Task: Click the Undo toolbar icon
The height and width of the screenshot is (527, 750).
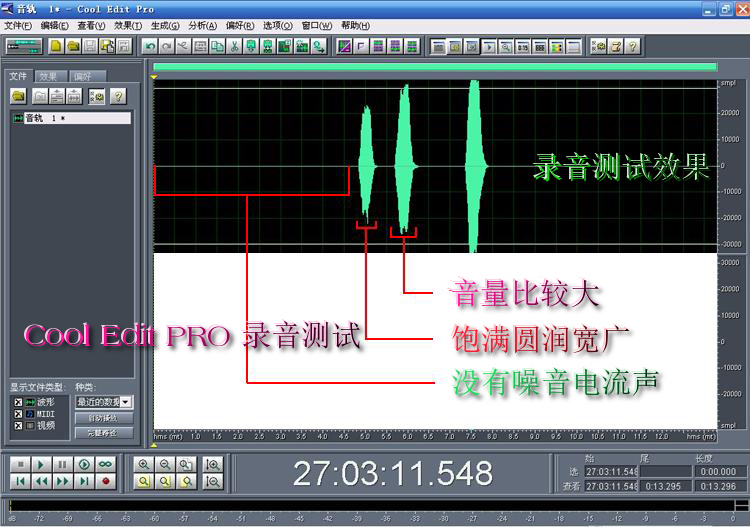Action: point(150,46)
